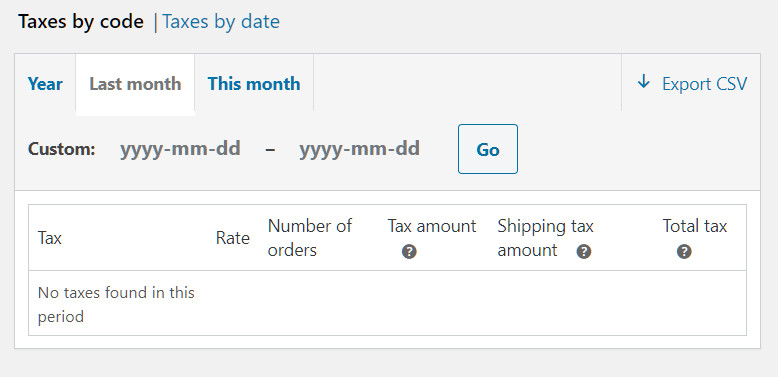Open the Taxes by date report

coord(221,21)
